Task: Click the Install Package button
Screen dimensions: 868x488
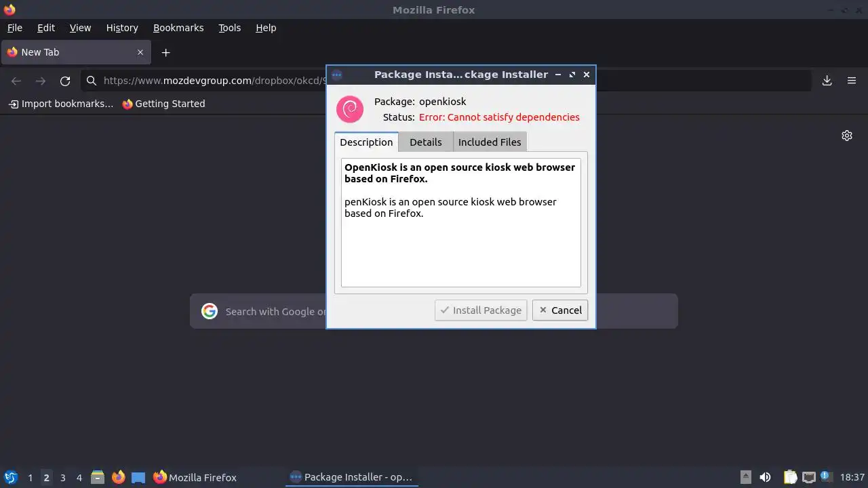Action: (481, 310)
